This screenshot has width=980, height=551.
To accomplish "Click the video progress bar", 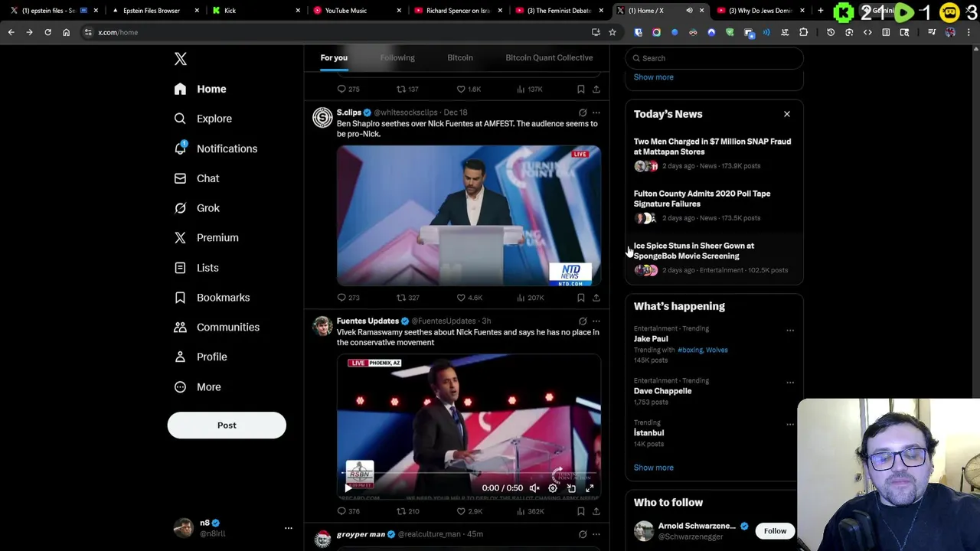I will [x=469, y=474].
